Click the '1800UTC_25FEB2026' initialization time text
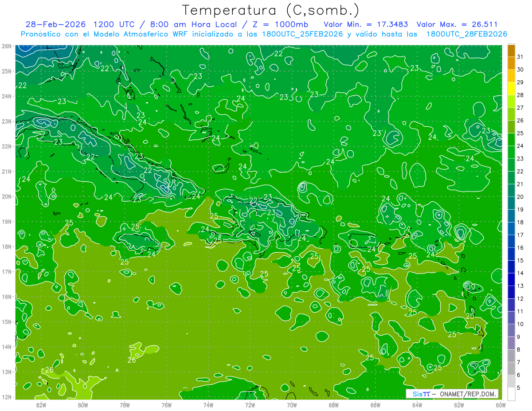The width and height of the screenshot is (532, 411). (302, 34)
